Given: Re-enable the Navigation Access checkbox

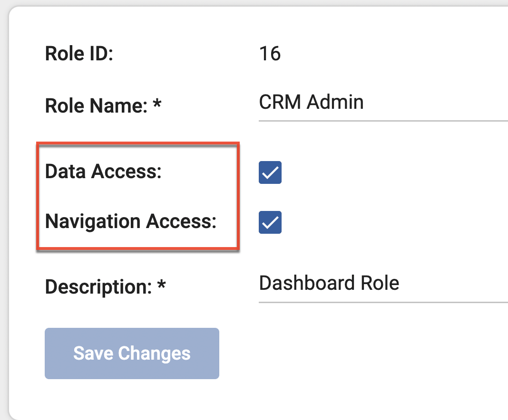Looking at the screenshot, I should pos(270,222).
